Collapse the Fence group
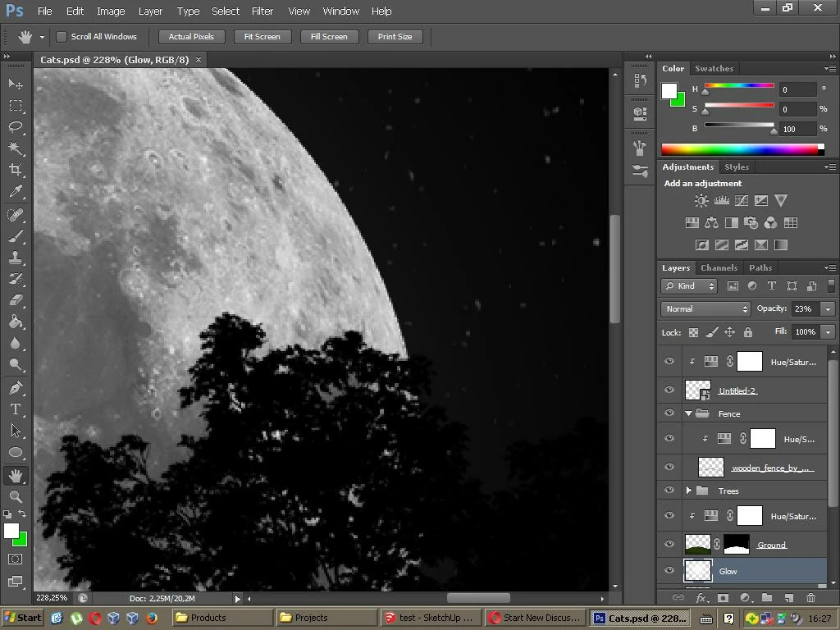The height and width of the screenshot is (630, 840). click(x=689, y=413)
